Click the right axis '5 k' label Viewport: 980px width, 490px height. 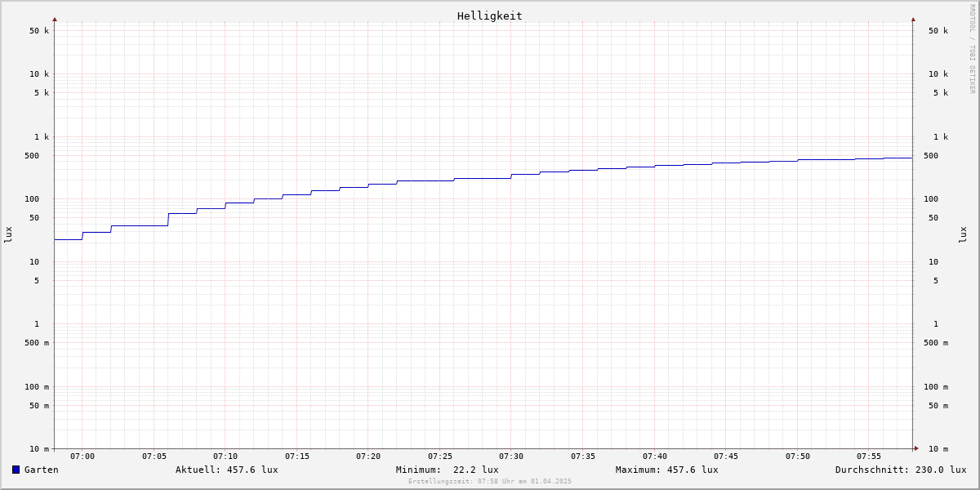941,93
